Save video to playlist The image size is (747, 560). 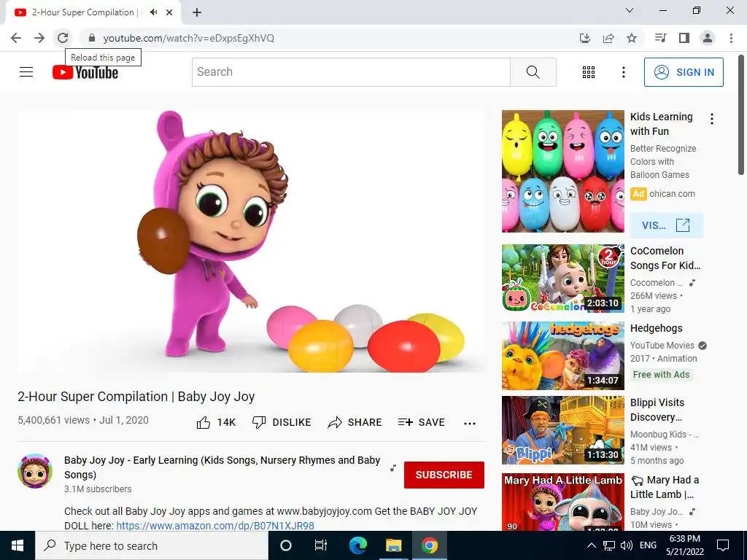tap(421, 422)
